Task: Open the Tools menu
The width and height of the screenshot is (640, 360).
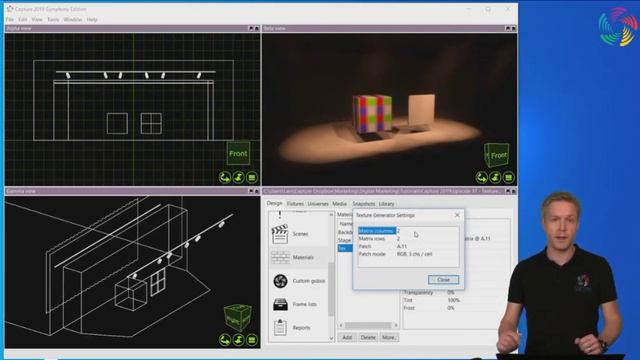Action: click(53, 20)
